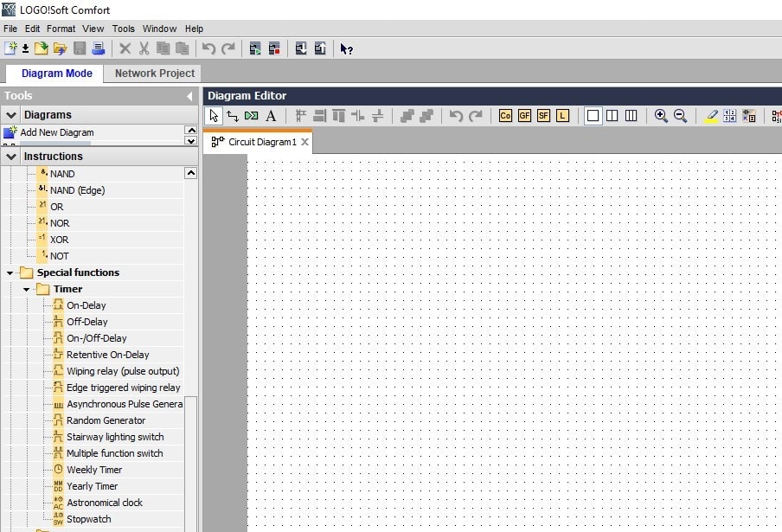Collapse the Special functions folder
Viewport: 782px width, 532px height.
coord(10,272)
